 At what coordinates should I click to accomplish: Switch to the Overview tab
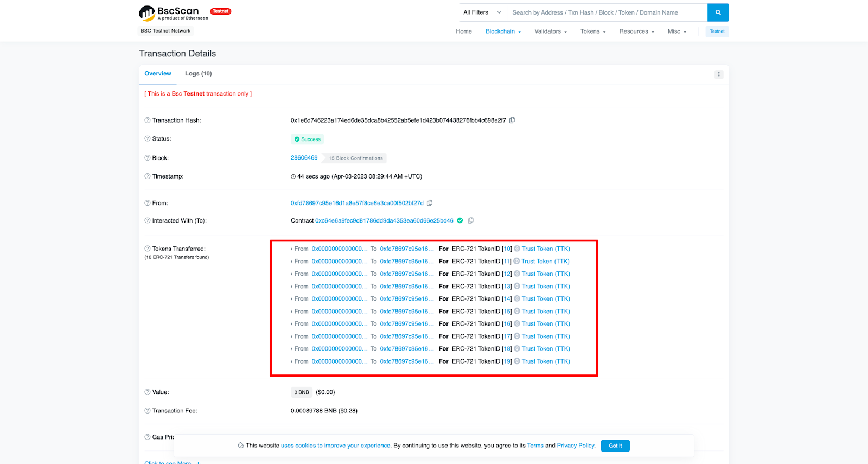coord(158,74)
